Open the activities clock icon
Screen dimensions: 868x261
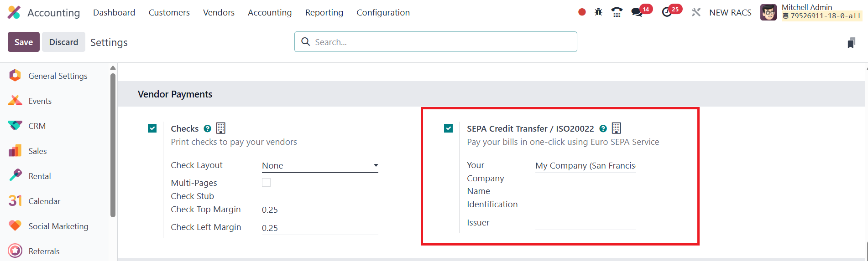667,12
